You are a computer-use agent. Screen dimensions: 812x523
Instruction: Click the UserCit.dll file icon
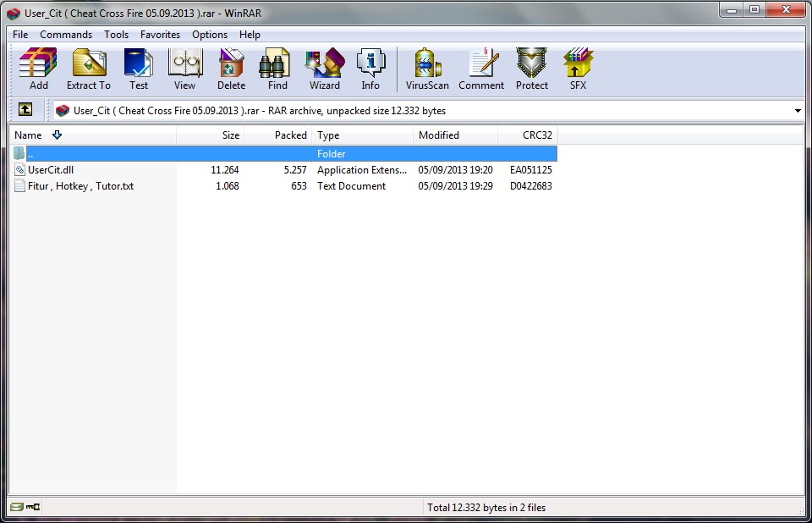tap(19, 169)
